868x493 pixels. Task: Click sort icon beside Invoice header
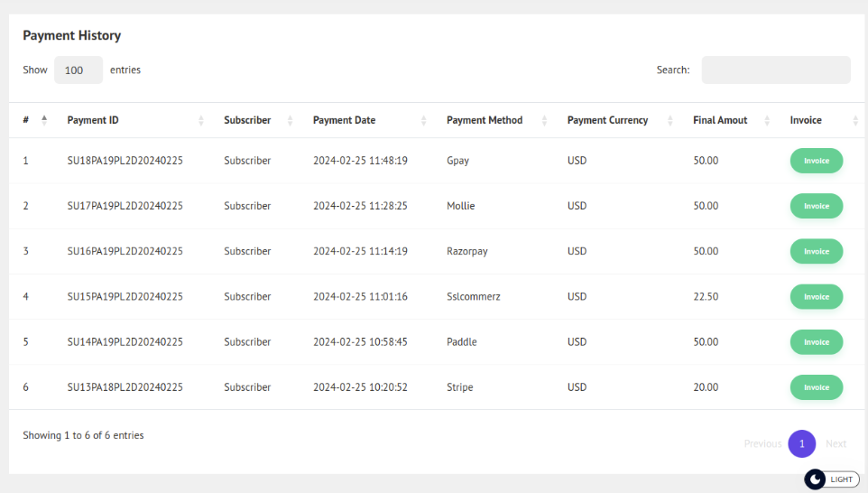[854, 120]
